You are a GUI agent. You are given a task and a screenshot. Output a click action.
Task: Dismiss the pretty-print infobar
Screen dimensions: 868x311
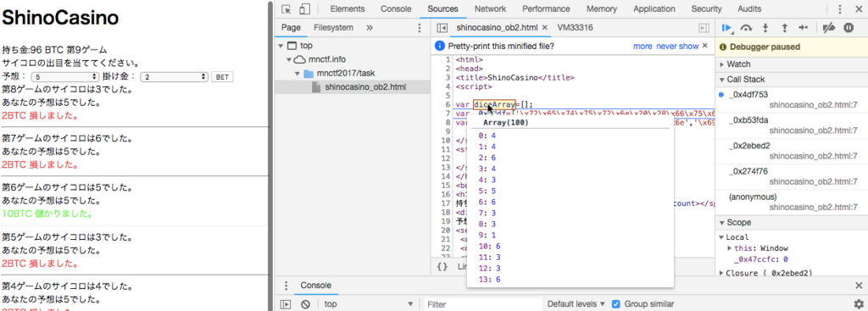pos(704,46)
